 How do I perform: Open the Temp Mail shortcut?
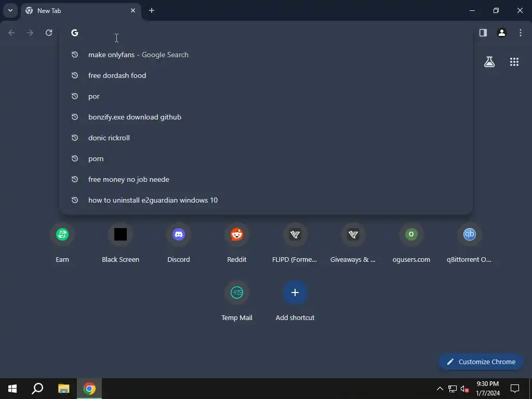[237, 301]
